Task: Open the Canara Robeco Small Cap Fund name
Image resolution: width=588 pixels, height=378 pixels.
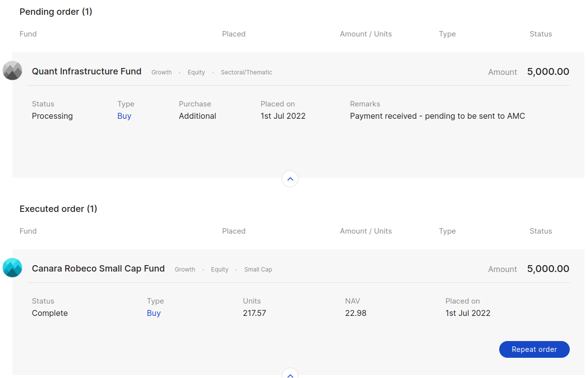Action: click(x=98, y=268)
